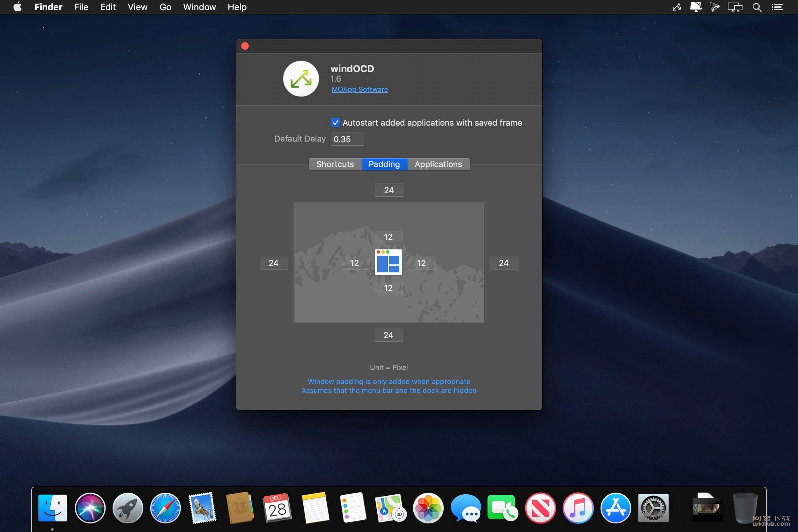Open Messages app in dock
This screenshot has width=798, height=532.
click(x=466, y=508)
